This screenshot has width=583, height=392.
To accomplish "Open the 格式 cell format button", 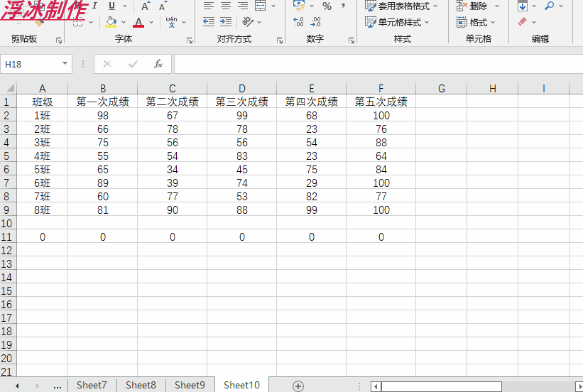I will 476,22.
